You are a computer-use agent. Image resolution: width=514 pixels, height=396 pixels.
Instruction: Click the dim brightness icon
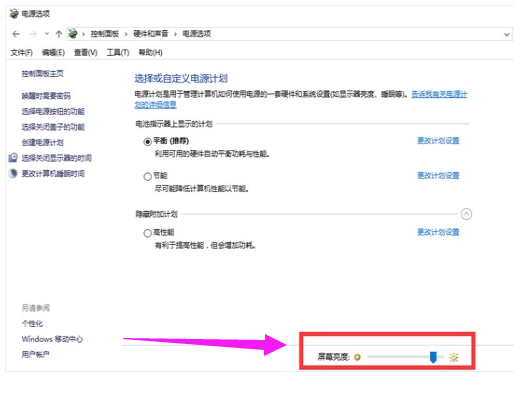point(357,357)
